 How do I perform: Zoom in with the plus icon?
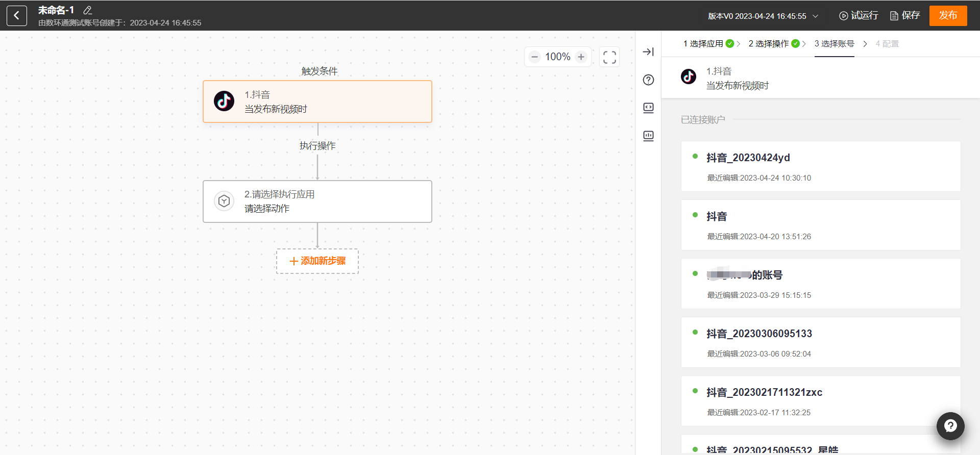pos(581,57)
